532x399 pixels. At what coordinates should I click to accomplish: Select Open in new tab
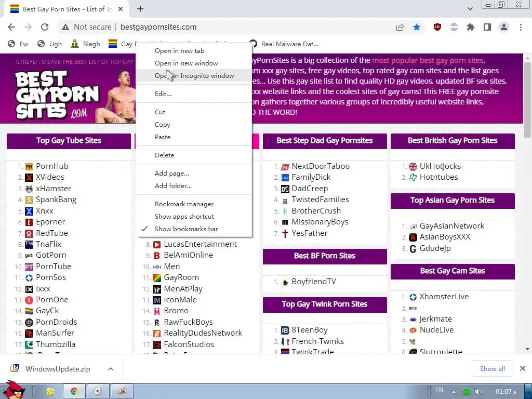(194, 51)
